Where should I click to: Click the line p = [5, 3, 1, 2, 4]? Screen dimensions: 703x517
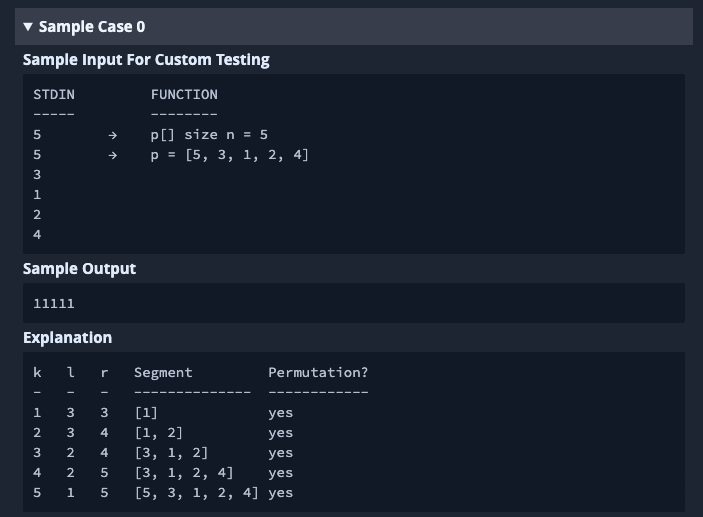pos(229,155)
